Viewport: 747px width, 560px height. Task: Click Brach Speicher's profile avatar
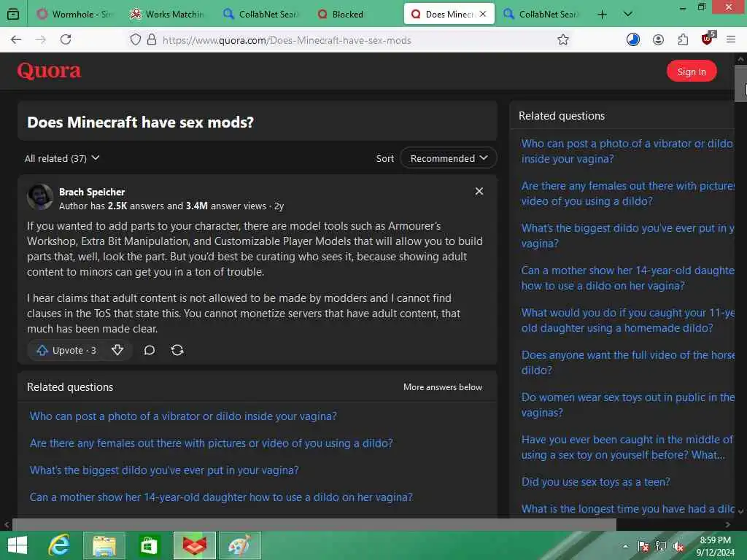tap(40, 197)
